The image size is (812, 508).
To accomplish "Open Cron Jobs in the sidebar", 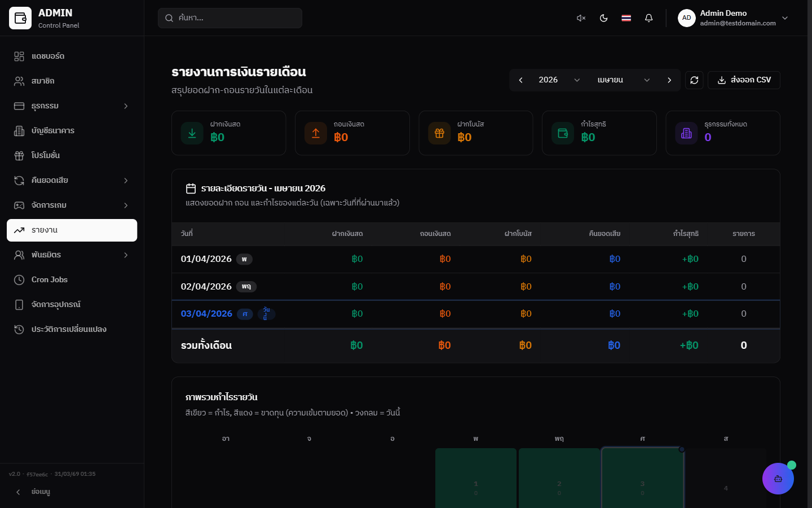I will [x=72, y=280].
